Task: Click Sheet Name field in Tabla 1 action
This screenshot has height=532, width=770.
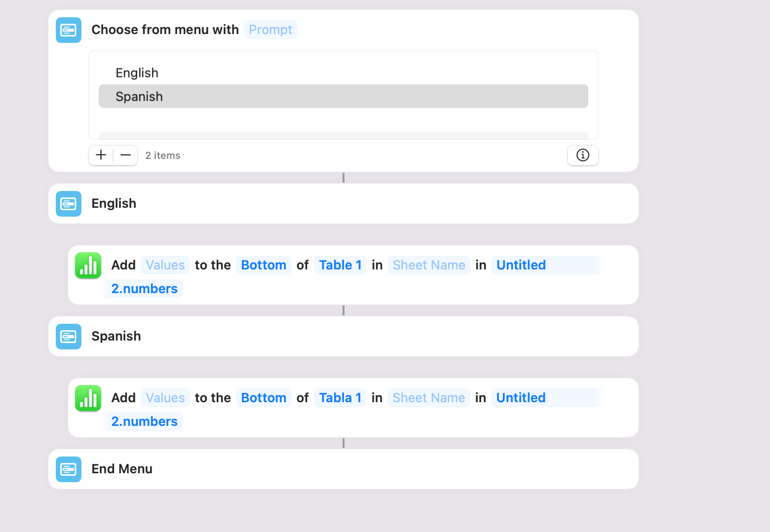Action: pyautogui.click(x=429, y=398)
